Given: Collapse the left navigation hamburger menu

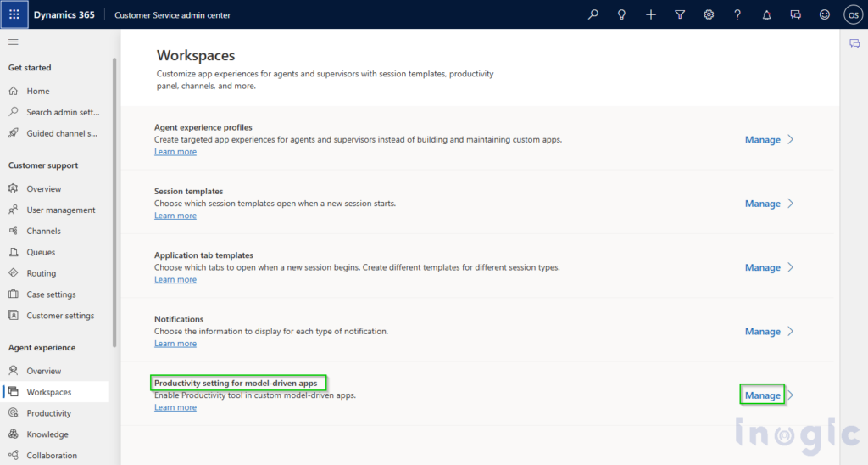Looking at the screenshot, I should pos(14,42).
